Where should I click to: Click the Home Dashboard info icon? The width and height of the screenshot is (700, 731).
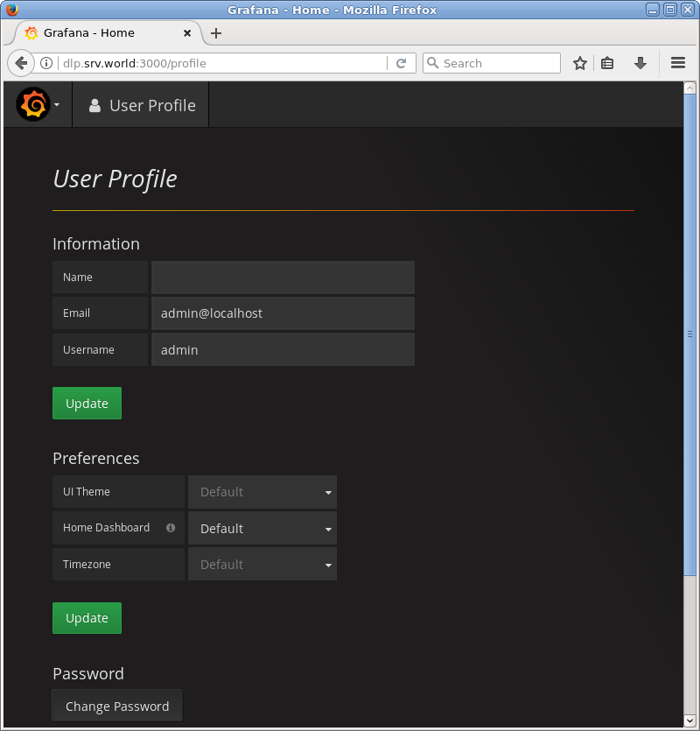click(x=170, y=528)
